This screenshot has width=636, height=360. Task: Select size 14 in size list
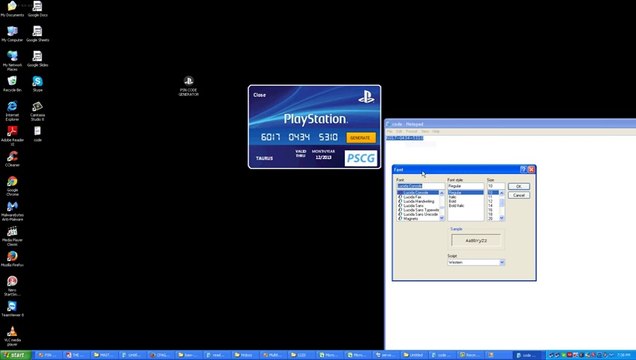pos(490,206)
